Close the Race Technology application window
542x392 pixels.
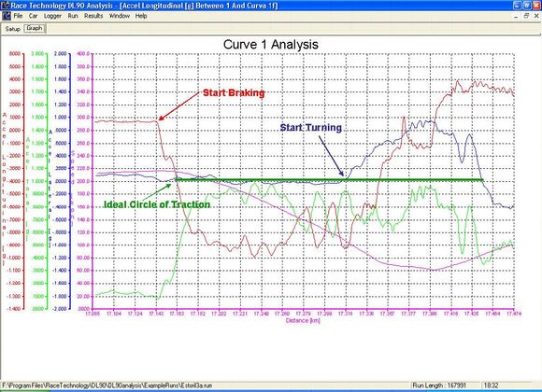point(536,6)
